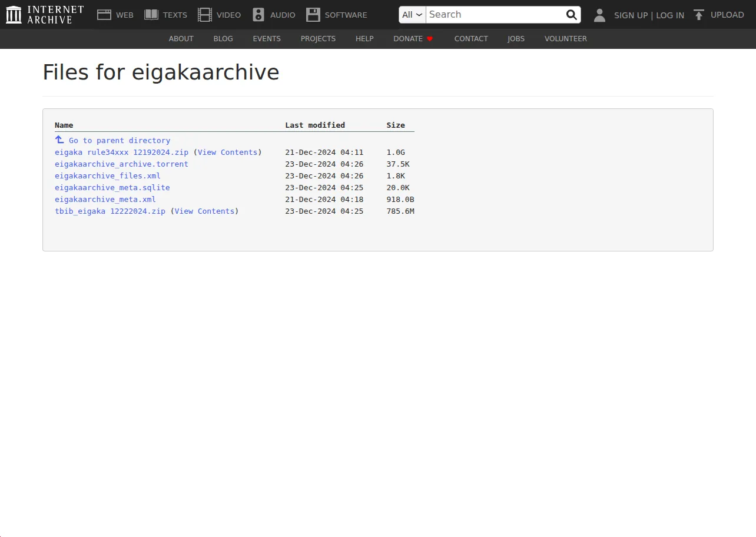Click the 1.0G size value
The height and width of the screenshot is (537, 756).
[x=396, y=153]
